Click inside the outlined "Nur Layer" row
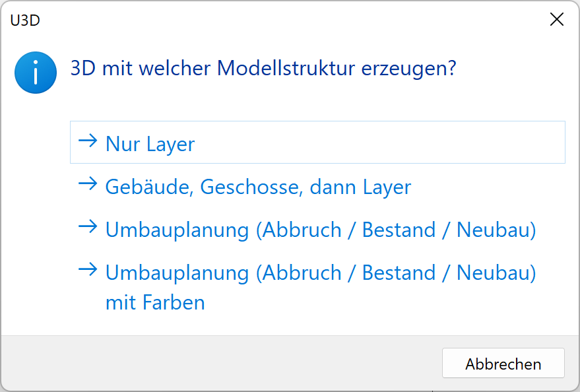580x392 pixels. click(x=317, y=141)
